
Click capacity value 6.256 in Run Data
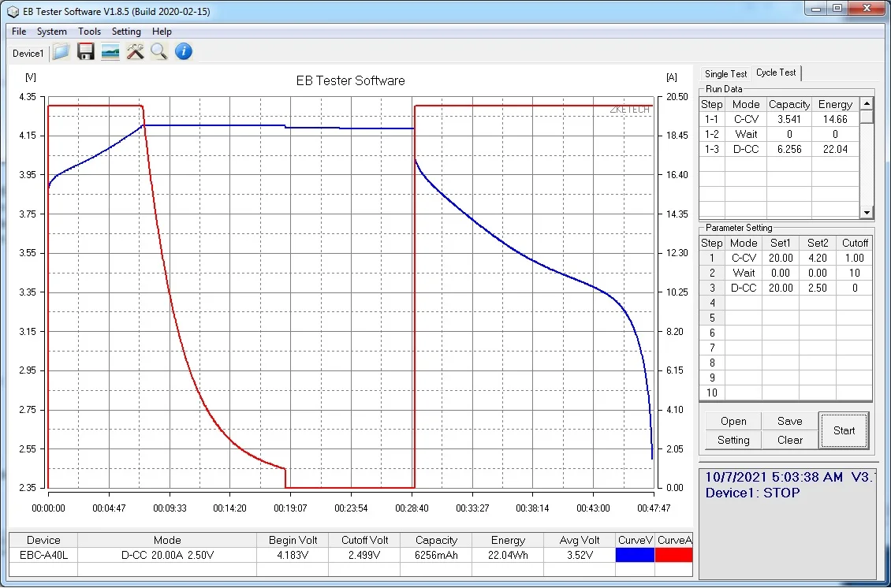pyautogui.click(x=788, y=149)
